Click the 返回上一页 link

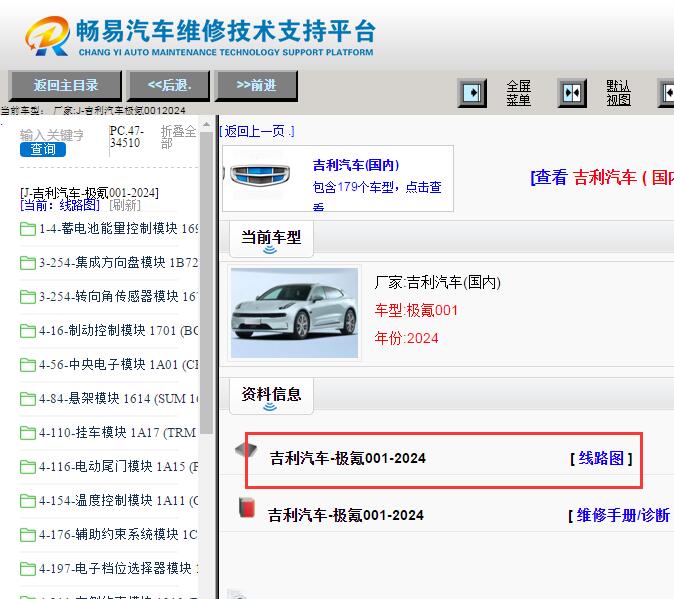click(257, 131)
